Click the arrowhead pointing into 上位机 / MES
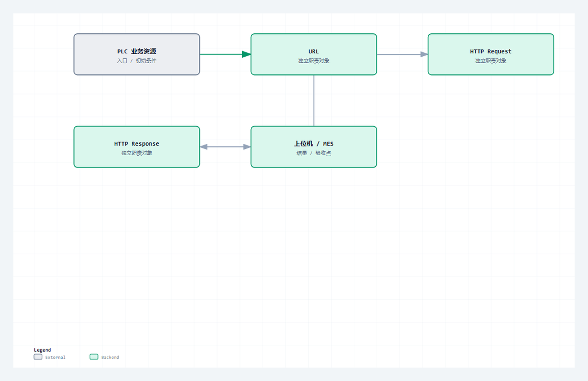The height and width of the screenshot is (381, 588). (247, 147)
